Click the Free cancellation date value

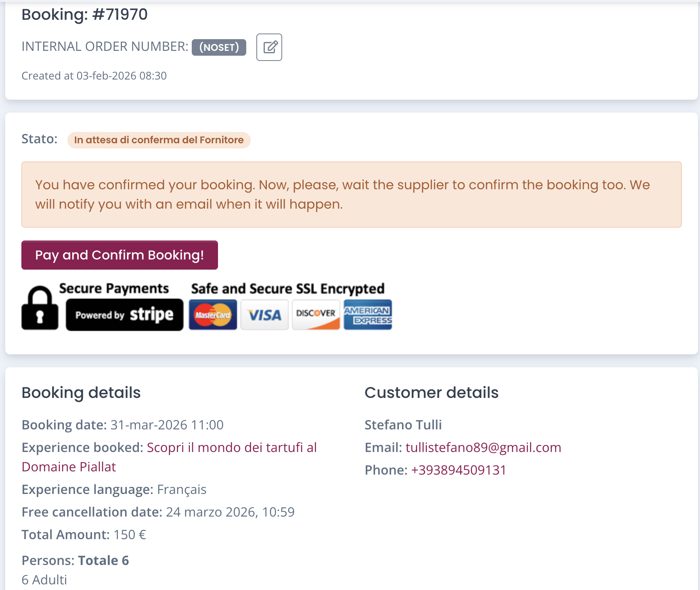[x=230, y=512]
